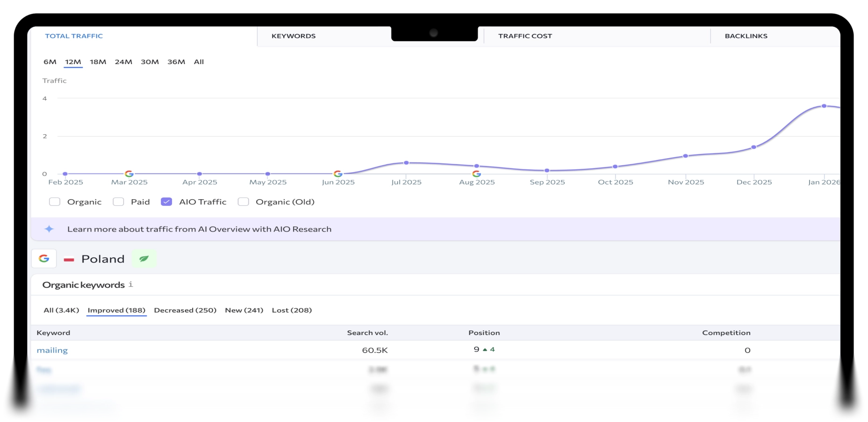Viewport: 868px width, 422px height.
Task: Toggle the Organic (Old) checkbox
Action: pyautogui.click(x=243, y=202)
